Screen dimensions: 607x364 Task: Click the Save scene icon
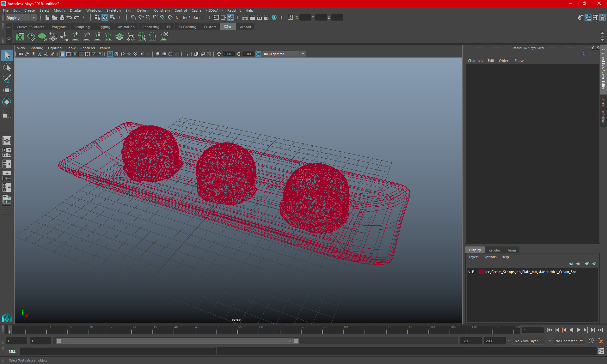pyautogui.click(x=62, y=18)
